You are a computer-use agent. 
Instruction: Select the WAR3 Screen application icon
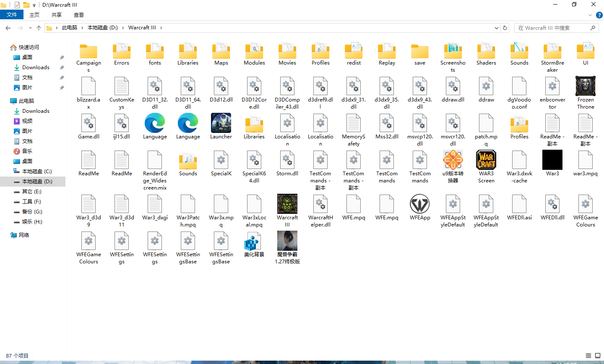(x=486, y=161)
